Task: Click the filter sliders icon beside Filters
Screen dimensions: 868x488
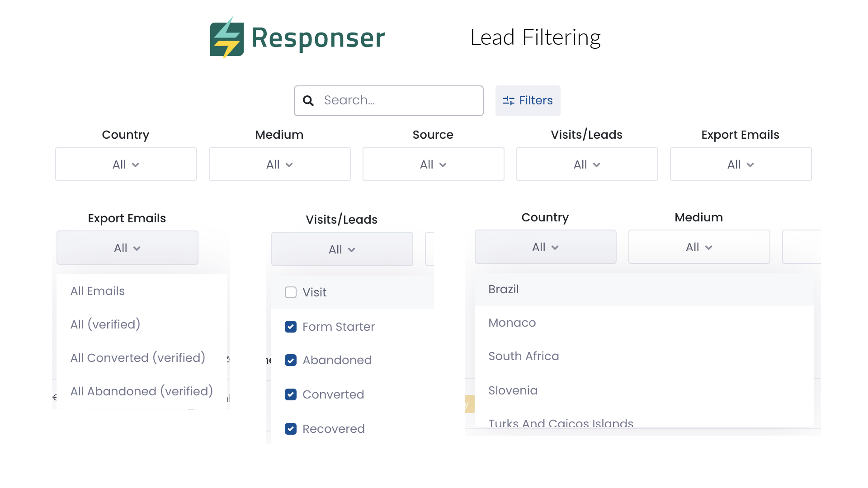Action: (508, 100)
